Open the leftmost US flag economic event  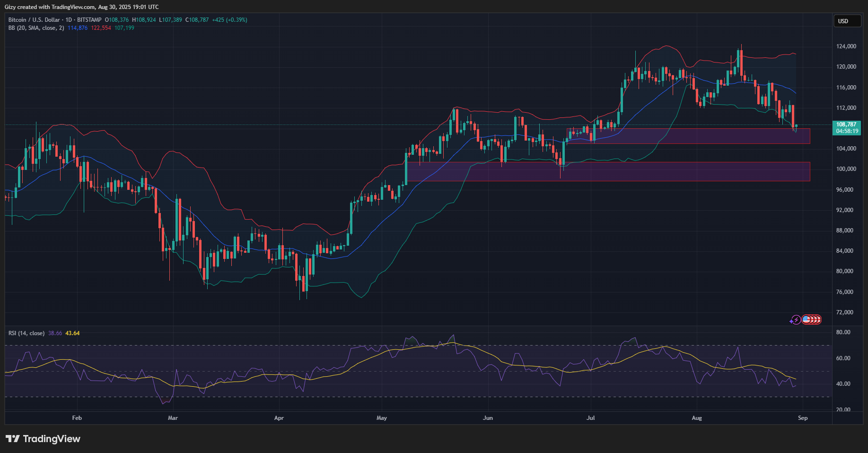(806, 320)
